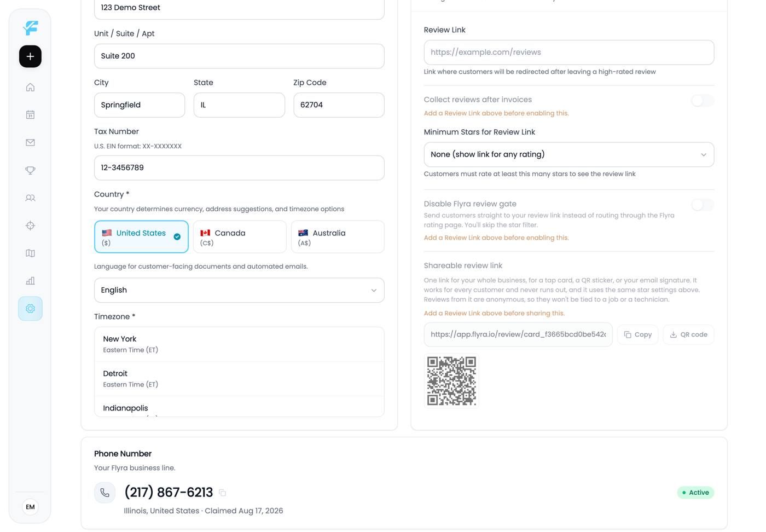
Task: Click 'Illinois, United States · Claimed Aug 17, 2026' text
Action: [x=204, y=511]
